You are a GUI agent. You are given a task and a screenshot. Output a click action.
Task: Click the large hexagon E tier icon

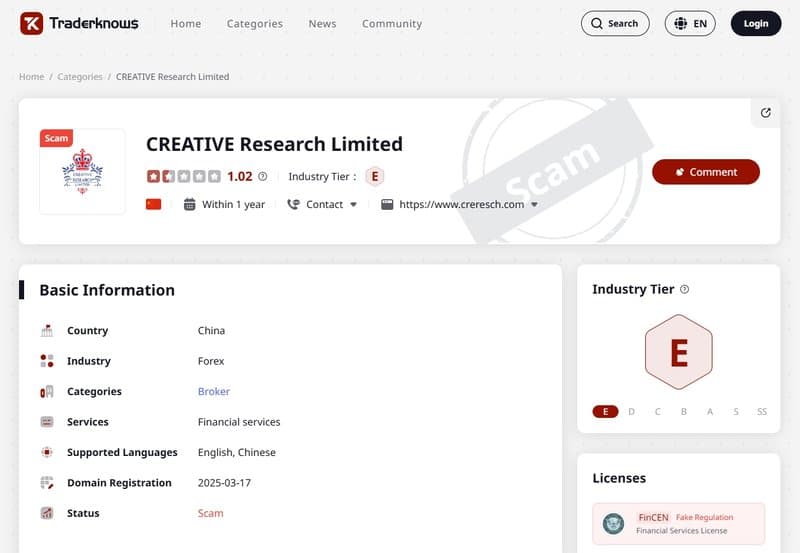pyautogui.click(x=679, y=352)
